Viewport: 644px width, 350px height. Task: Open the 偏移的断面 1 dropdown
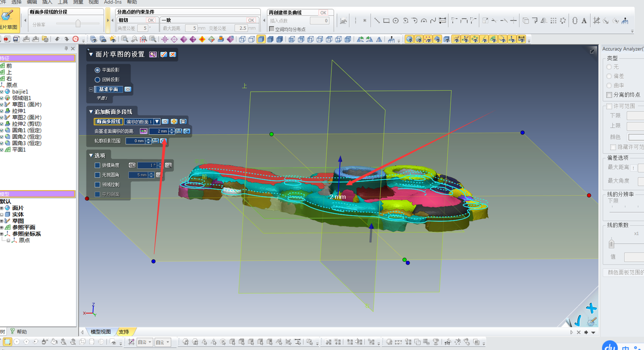[157, 121]
